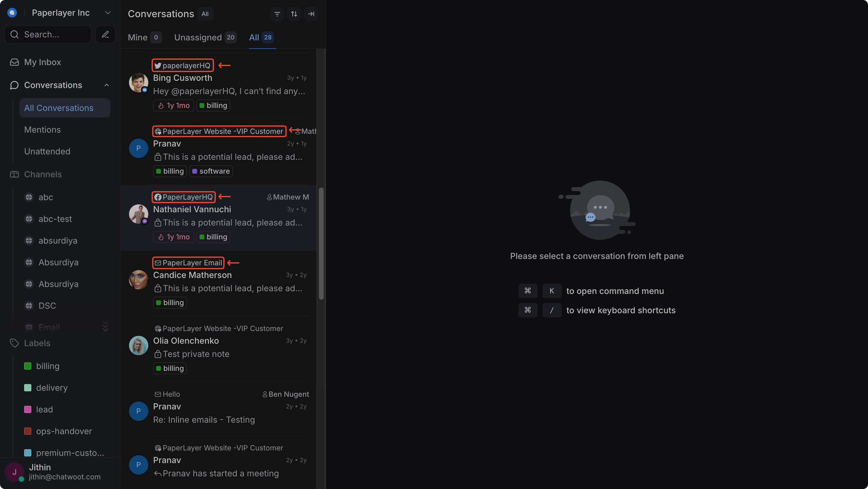Click the Chatwoot logo icon

12,13
